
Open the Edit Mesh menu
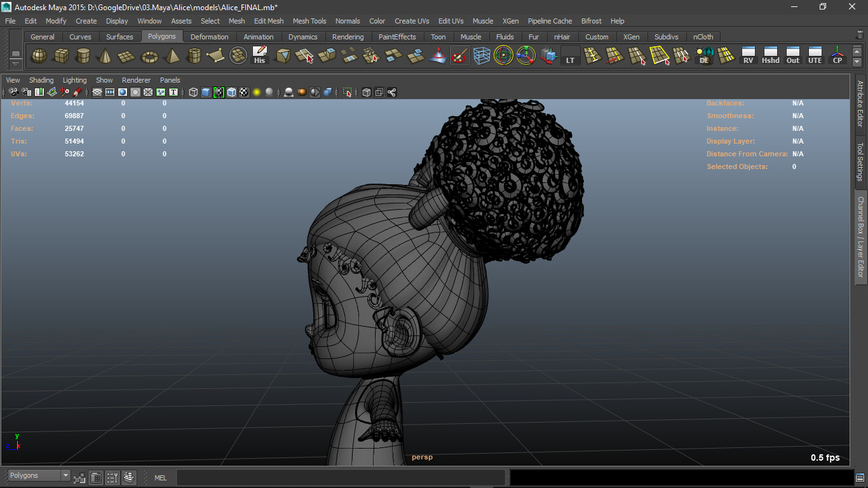tap(269, 21)
